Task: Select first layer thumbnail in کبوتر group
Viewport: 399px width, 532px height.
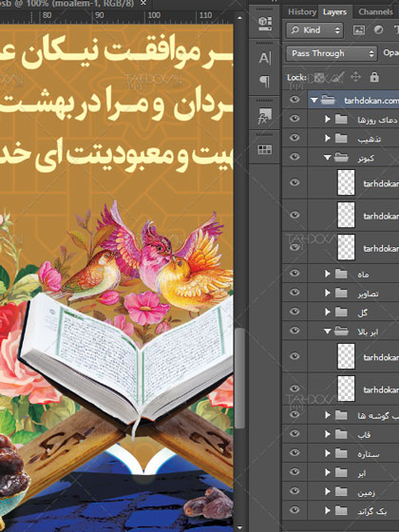Action: (x=346, y=182)
